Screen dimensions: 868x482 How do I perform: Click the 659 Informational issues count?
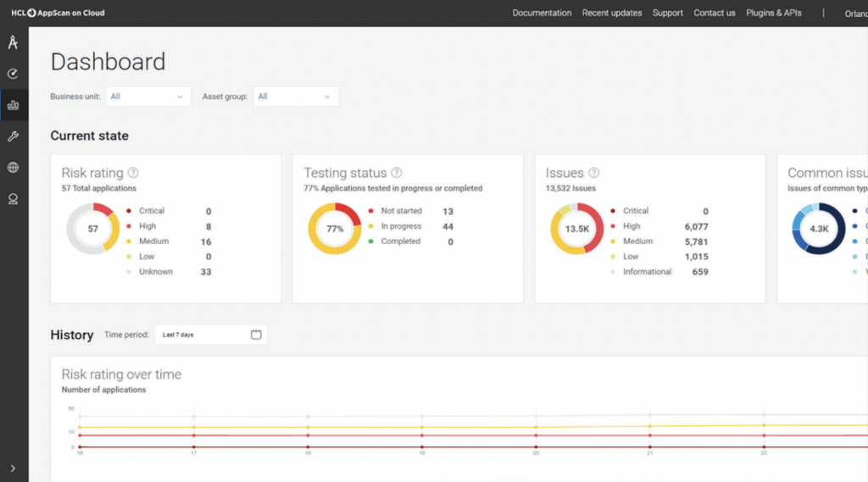click(699, 272)
